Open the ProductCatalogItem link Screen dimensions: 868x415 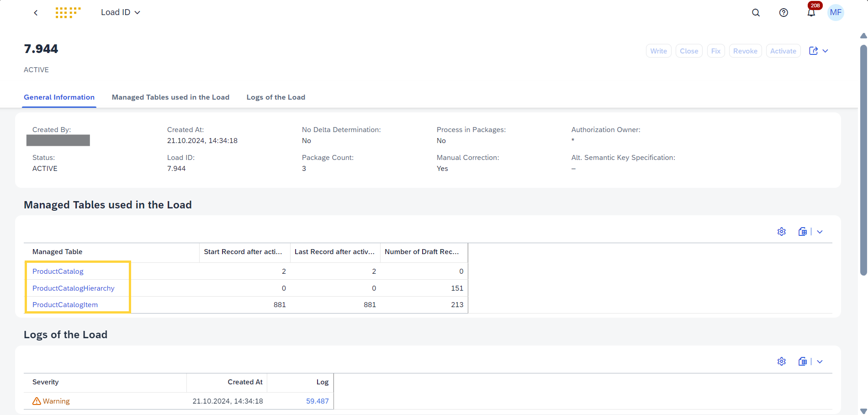click(65, 305)
